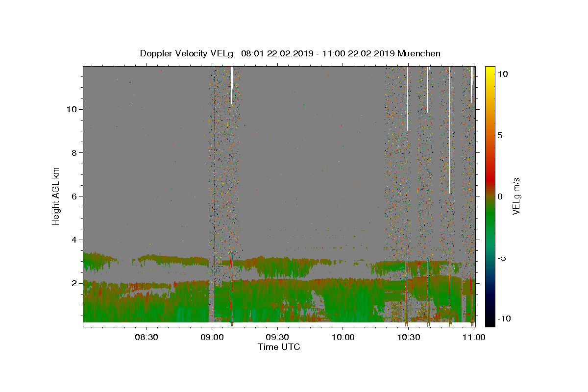This screenshot has width=588, height=392.
Task: Click the "Time UTC" x-axis label
Action: (x=279, y=347)
